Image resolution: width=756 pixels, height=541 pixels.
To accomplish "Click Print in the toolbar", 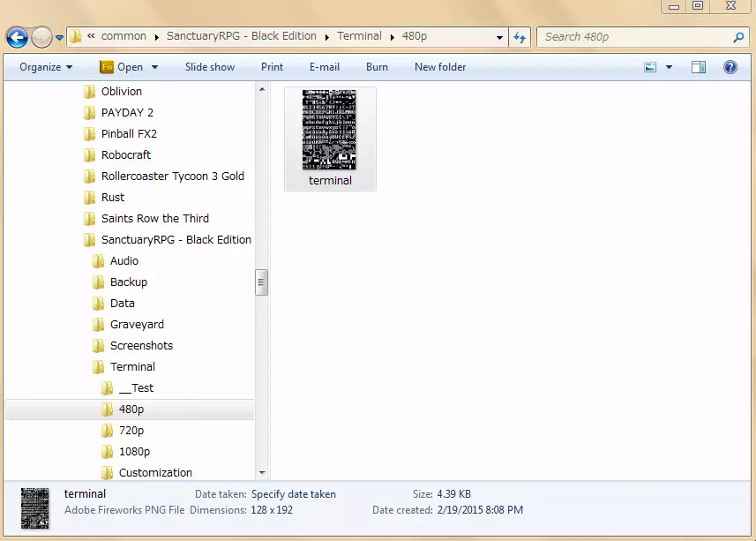I will [272, 67].
